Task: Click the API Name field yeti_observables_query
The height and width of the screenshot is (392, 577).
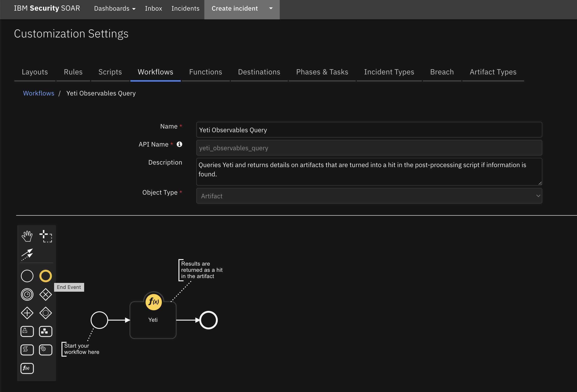Action: [x=369, y=148]
